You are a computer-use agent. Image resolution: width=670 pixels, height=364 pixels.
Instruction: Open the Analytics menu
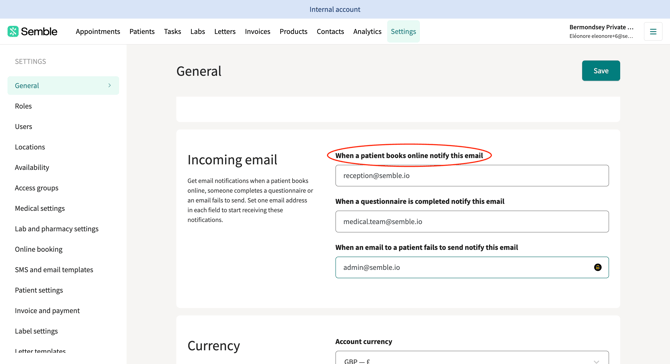point(367,32)
